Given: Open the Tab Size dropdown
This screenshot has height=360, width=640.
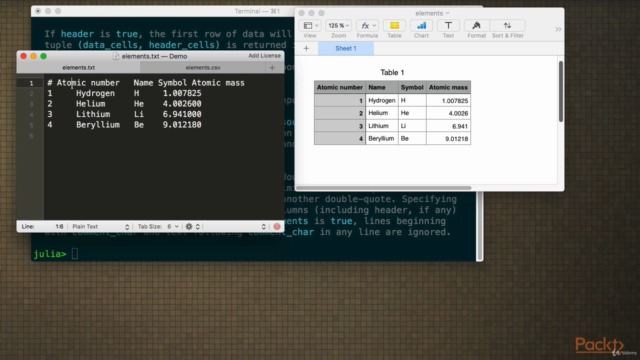Looking at the screenshot, I should click(x=158, y=227).
